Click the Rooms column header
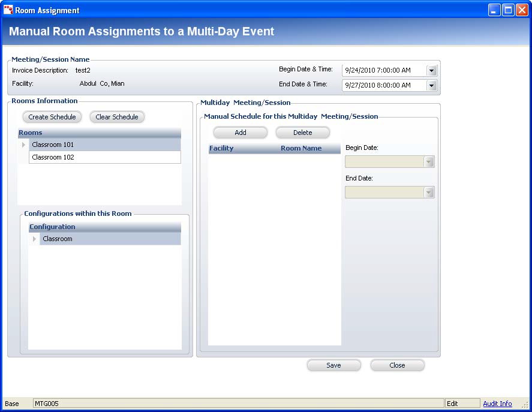Screen dimensions: 532x412 (99, 133)
